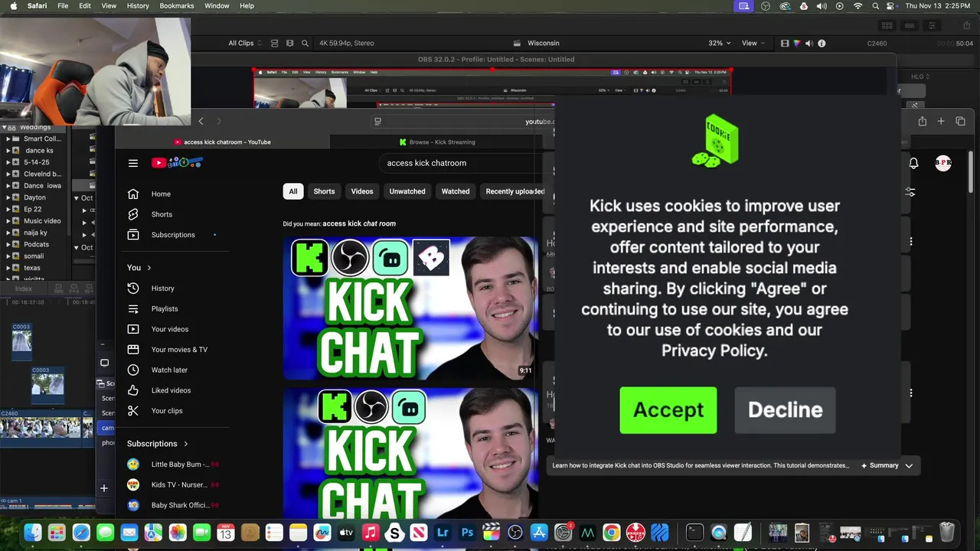Open Playlists in YouTube sidebar
The image size is (980, 551).
[165, 308]
